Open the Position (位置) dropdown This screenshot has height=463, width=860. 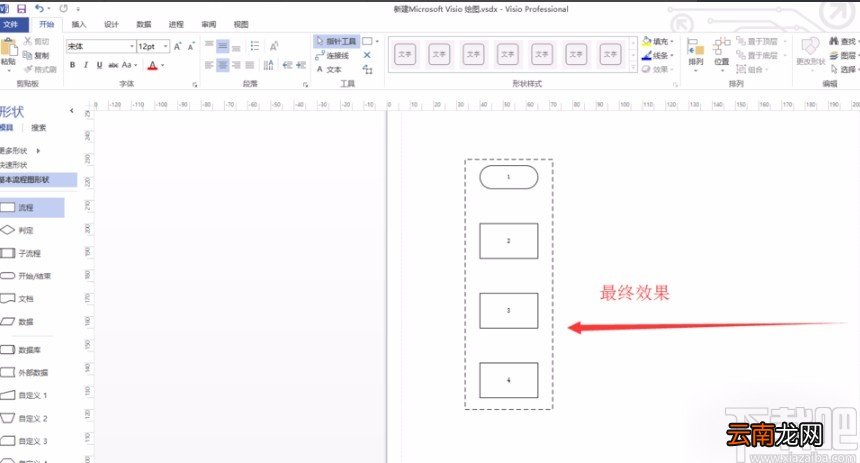click(722, 55)
